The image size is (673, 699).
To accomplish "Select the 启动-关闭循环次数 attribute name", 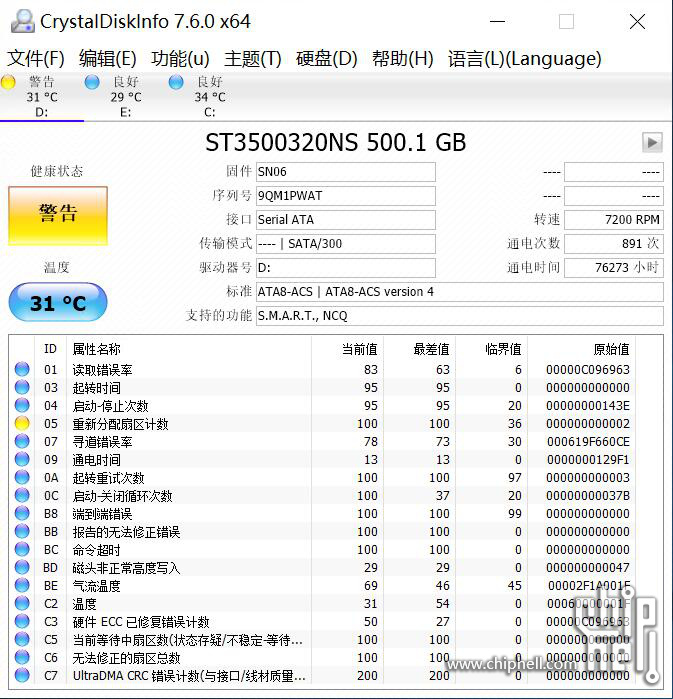I will click(123, 496).
